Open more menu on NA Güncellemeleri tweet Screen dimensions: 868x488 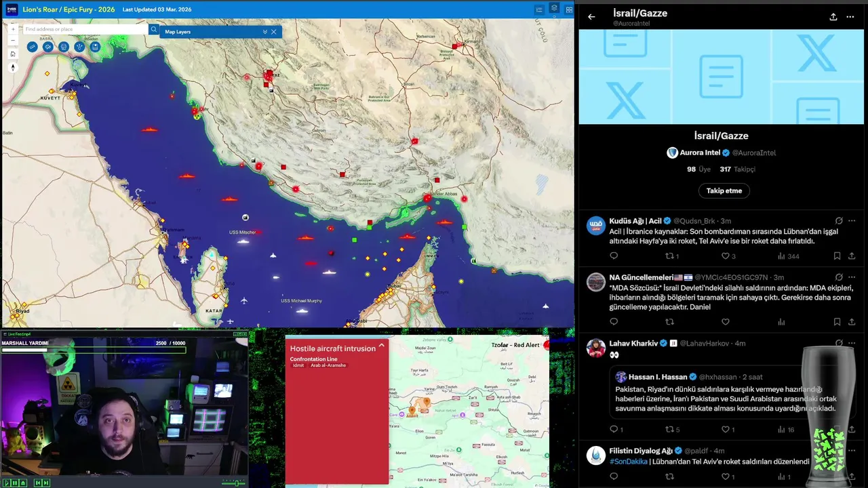[852, 277]
